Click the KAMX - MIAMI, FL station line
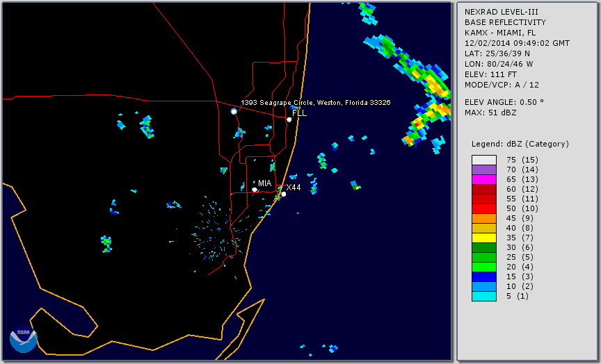The width and height of the screenshot is (601, 364). [500, 33]
